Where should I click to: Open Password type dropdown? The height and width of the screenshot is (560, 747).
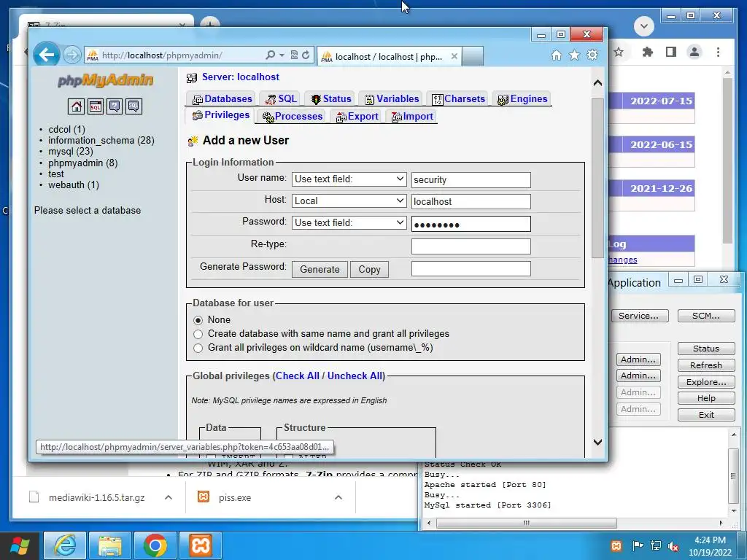[x=349, y=222]
